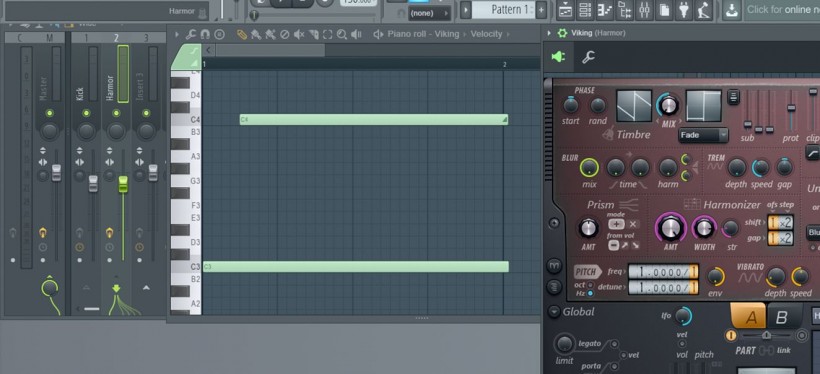Expand the Velocity event selector in piano roll
Screen dimensions: 820x374
coord(486,34)
